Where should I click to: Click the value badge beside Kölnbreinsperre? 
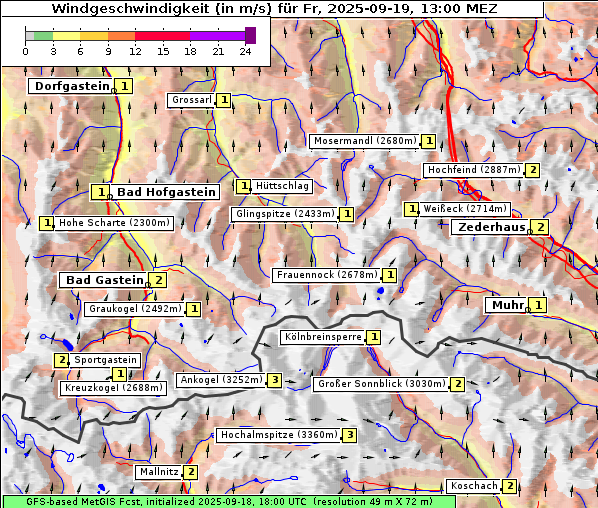click(374, 337)
